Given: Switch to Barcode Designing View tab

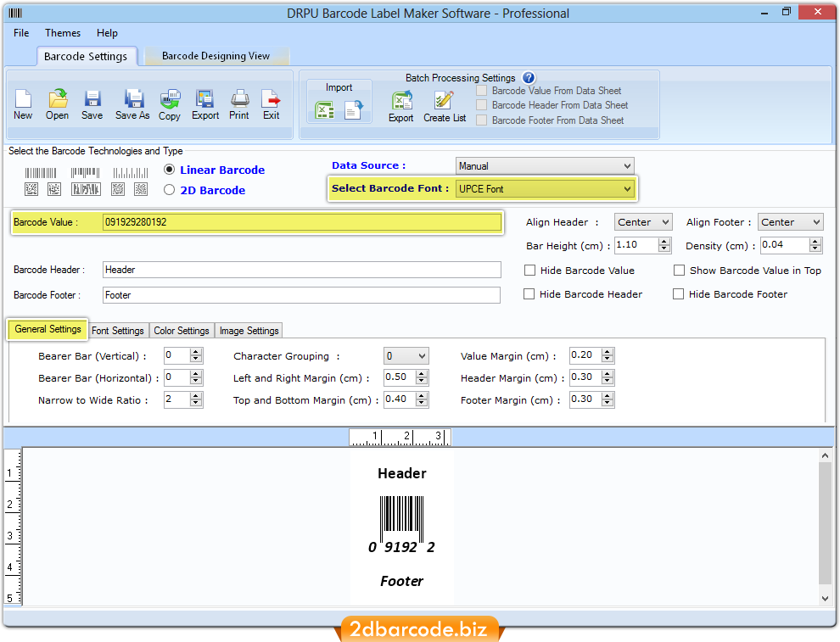Looking at the screenshot, I should (x=216, y=56).
